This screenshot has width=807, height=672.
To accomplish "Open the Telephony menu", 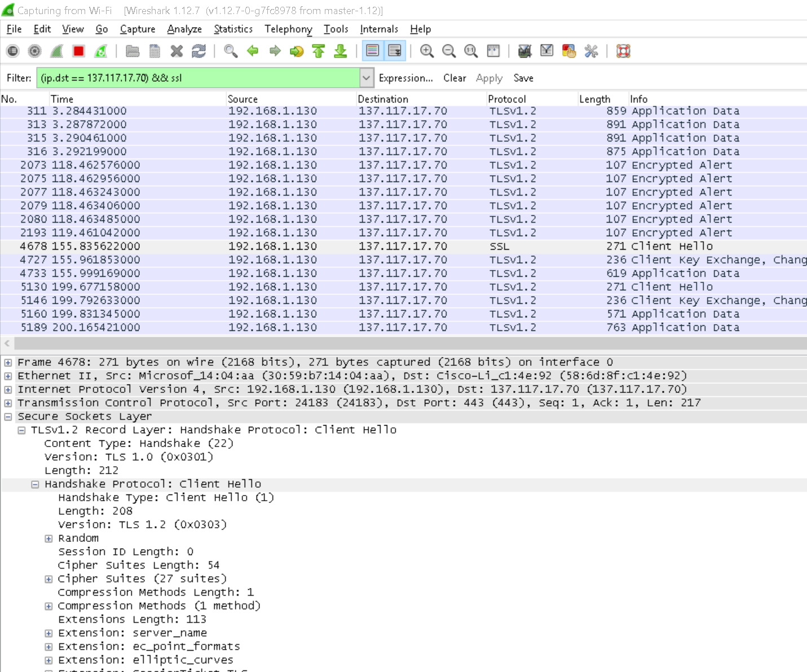I will (x=288, y=29).
